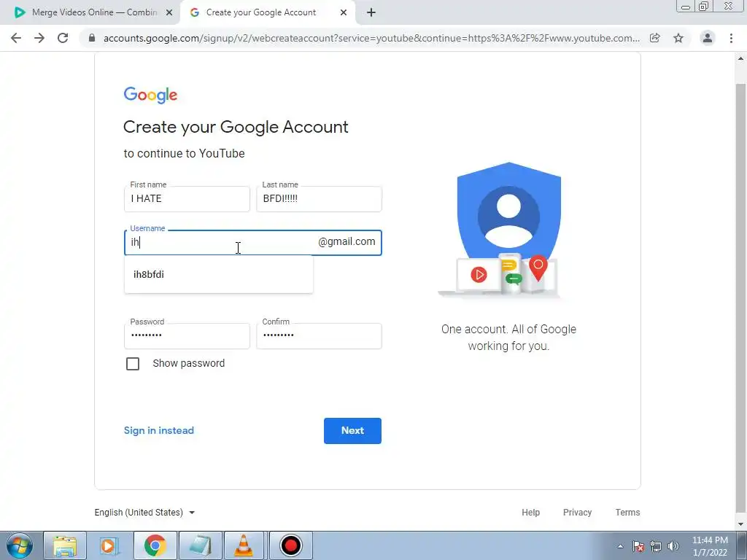This screenshot has height=560, width=747.
Task: Open the Chrome profile avatar menu
Action: point(708,38)
